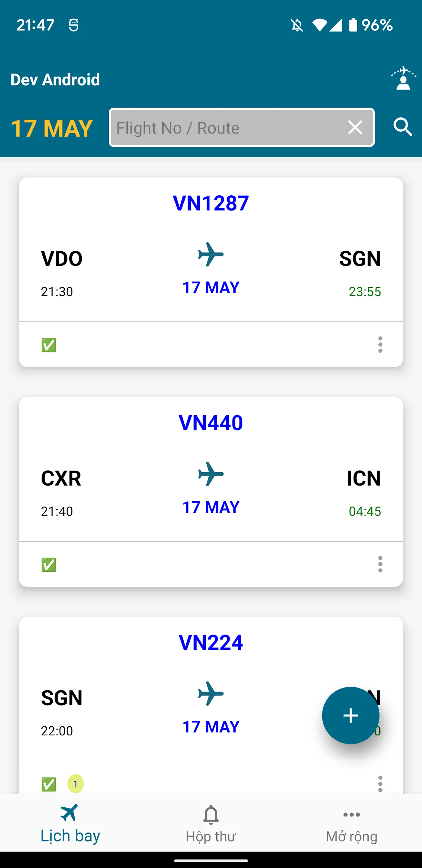The height and width of the screenshot is (868, 422).
Task: Open the three-dot menu for VN440
Action: coord(380,564)
